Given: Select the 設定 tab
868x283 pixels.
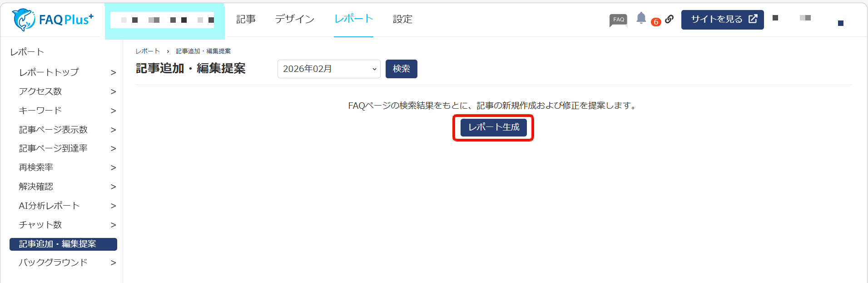Looking at the screenshot, I should pyautogui.click(x=402, y=19).
